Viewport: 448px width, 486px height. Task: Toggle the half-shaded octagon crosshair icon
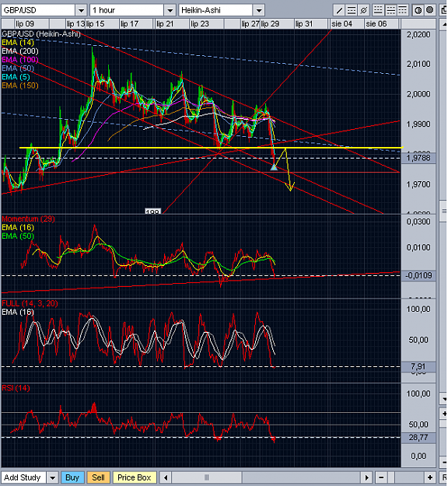tap(418, 10)
